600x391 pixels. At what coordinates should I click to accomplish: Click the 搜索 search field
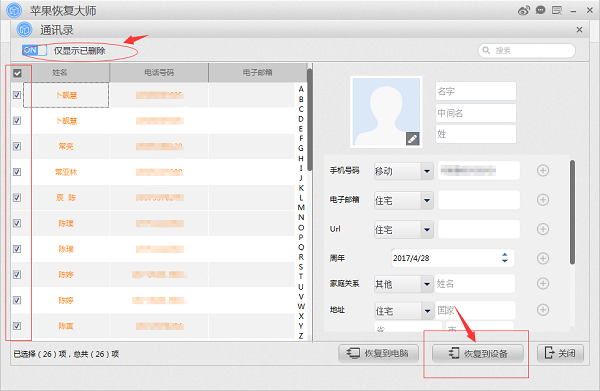(x=527, y=51)
